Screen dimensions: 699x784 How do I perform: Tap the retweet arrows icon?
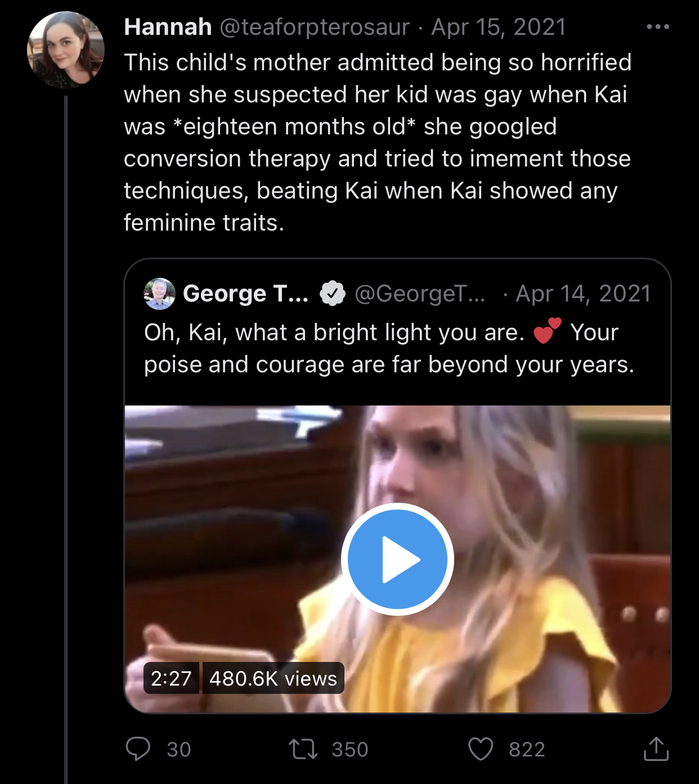(303, 749)
